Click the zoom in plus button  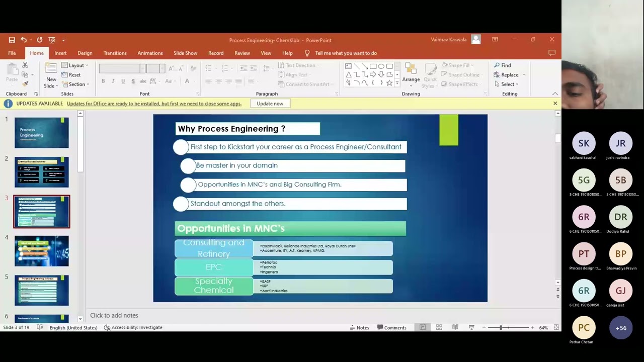[532, 327]
